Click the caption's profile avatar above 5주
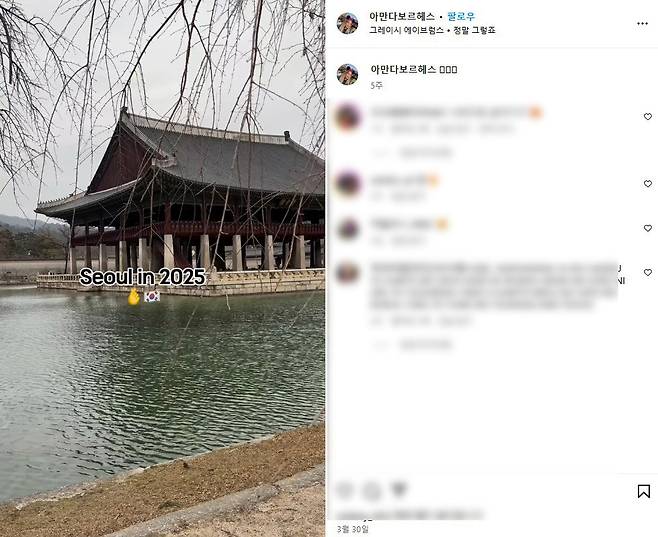 click(x=347, y=75)
